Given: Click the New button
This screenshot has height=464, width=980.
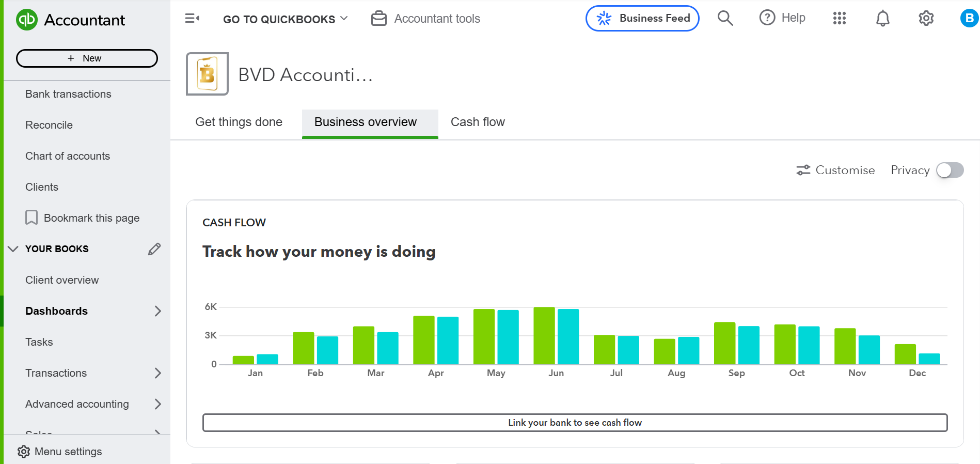Looking at the screenshot, I should click(87, 58).
